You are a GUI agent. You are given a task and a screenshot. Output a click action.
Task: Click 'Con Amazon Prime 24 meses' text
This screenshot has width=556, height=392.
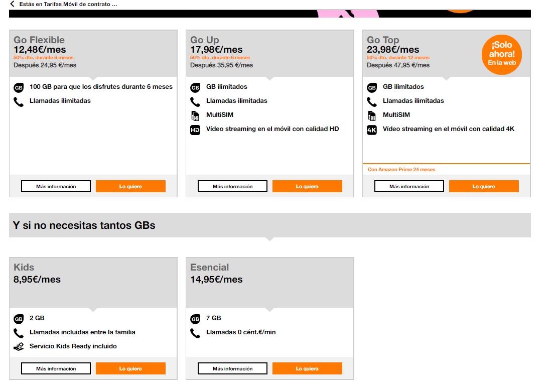(401, 170)
